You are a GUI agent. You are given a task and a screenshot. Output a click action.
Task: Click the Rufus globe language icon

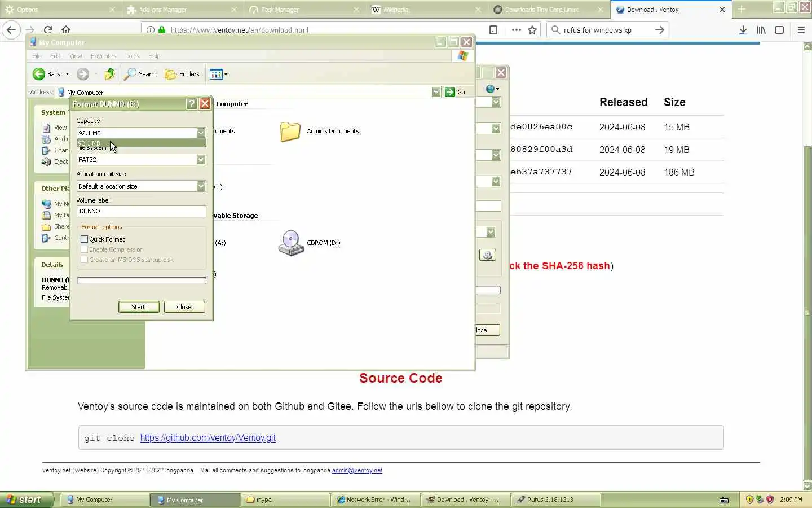[x=492, y=89]
